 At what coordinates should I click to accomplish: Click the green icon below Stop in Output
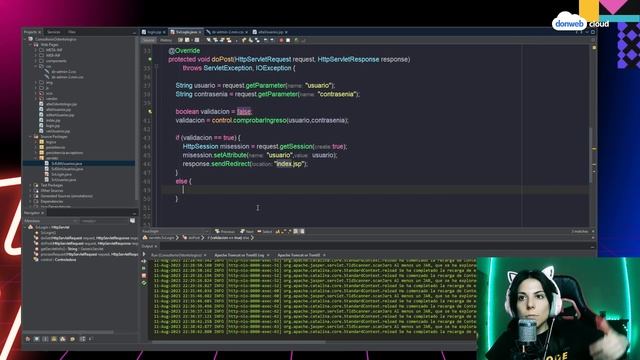(144, 283)
